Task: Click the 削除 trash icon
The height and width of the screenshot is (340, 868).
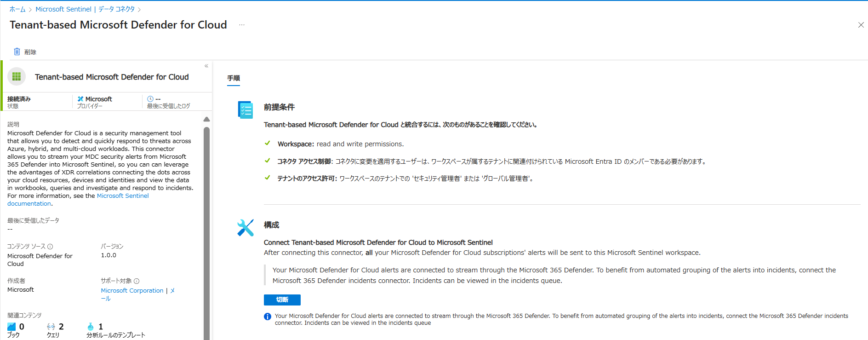Action: coord(17,52)
